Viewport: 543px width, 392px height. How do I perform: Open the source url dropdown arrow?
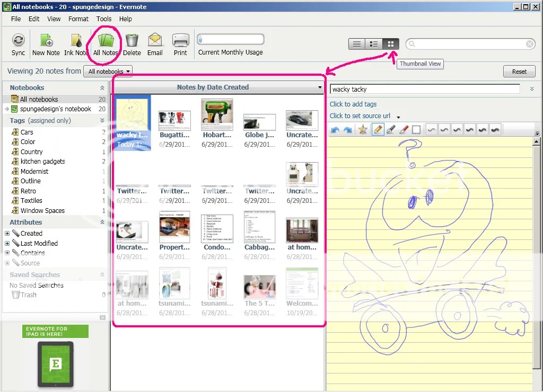coord(398,117)
